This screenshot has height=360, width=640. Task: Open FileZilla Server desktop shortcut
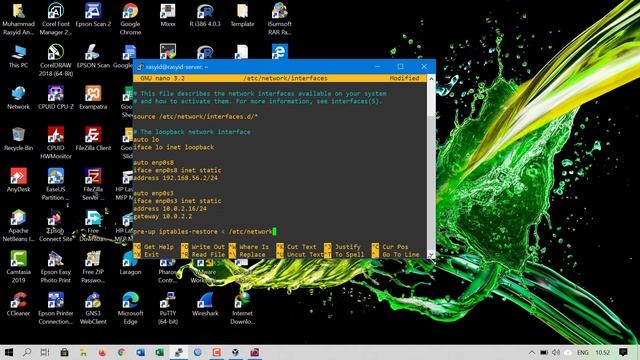point(93,184)
